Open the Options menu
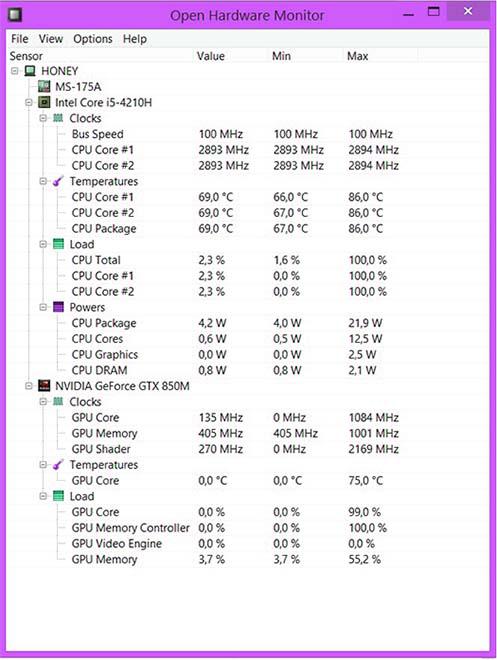Screen dimensions: 497x660 pyautogui.click(x=93, y=39)
